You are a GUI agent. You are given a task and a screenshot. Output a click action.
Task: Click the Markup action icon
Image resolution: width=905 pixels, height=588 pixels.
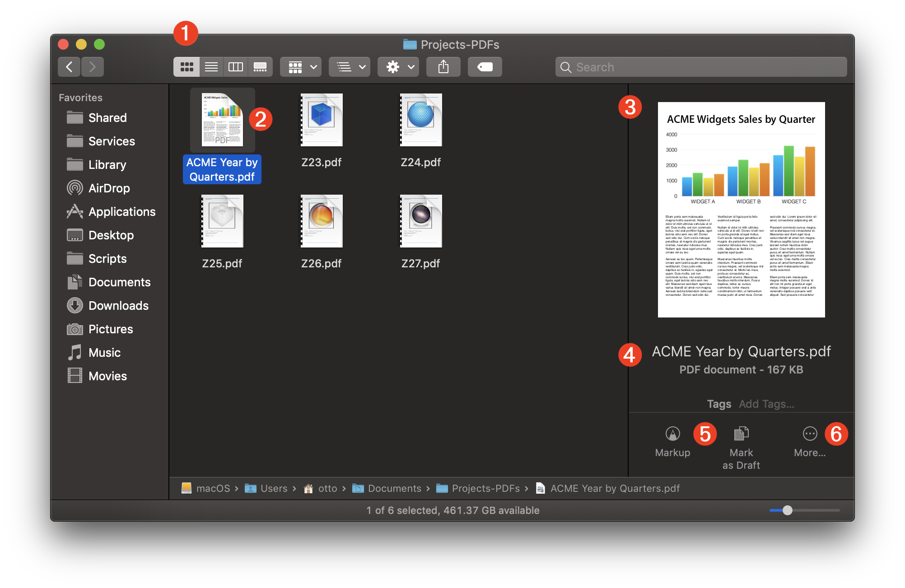(672, 434)
